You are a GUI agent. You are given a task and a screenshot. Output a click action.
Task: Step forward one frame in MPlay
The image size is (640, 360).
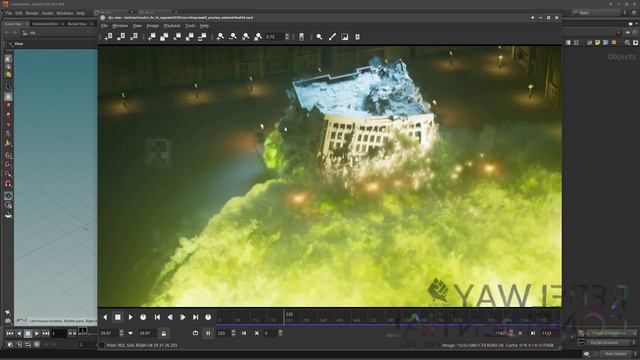click(x=183, y=317)
